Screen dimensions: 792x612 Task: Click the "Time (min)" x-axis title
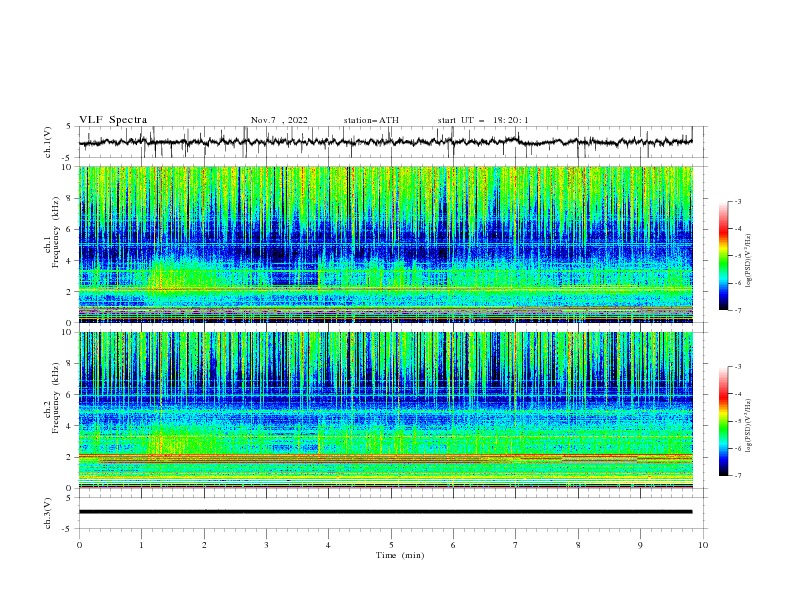[x=400, y=555]
